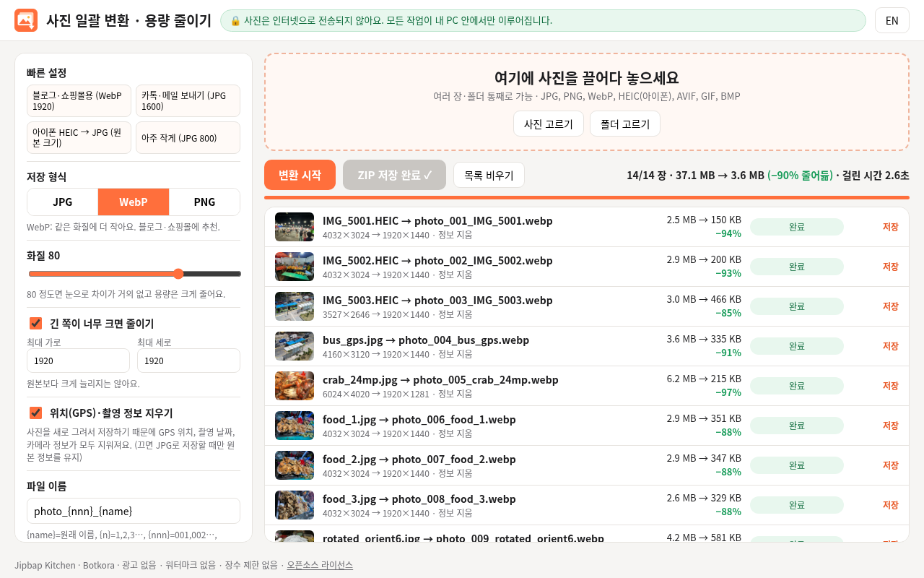Save the IMG_5003.HEIC result with 저장
This screenshot has height=578, width=924.
(x=890, y=306)
